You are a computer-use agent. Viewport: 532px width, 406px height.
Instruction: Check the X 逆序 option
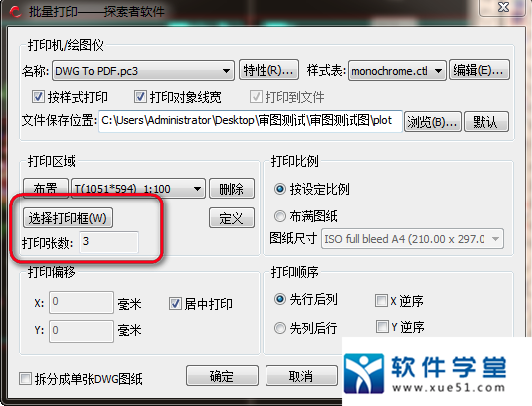[x=381, y=300]
